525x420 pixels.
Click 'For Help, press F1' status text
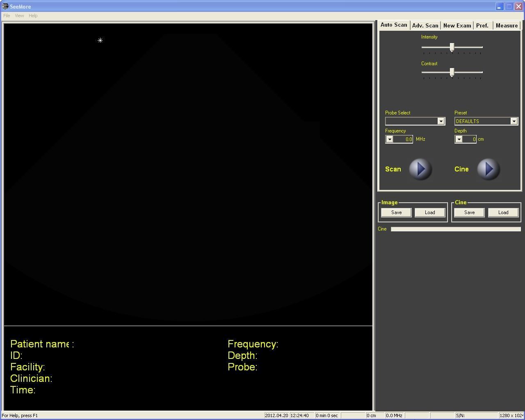[x=20, y=415]
